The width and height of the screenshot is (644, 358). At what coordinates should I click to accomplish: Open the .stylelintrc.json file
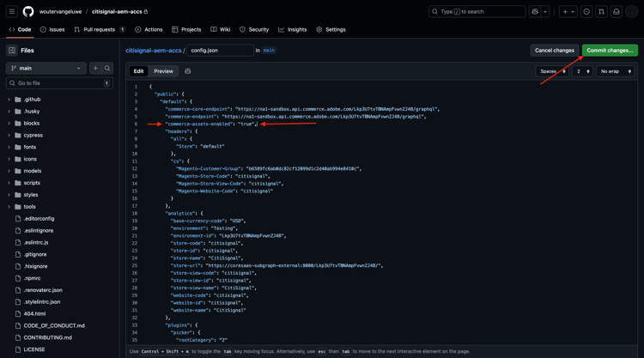[41, 301]
